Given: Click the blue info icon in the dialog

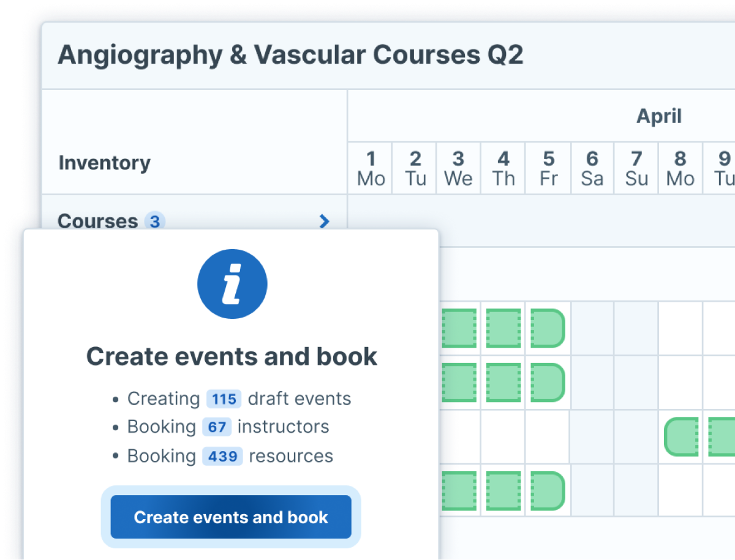Looking at the screenshot, I should [x=232, y=284].
